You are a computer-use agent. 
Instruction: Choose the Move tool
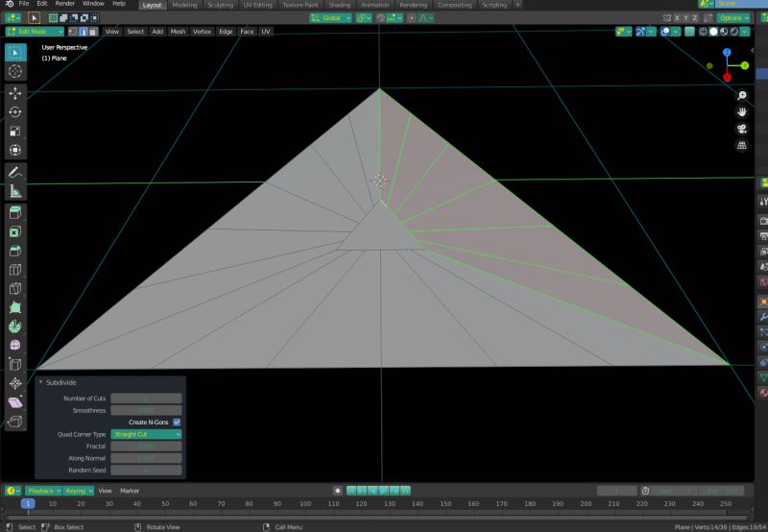pyautogui.click(x=15, y=93)
